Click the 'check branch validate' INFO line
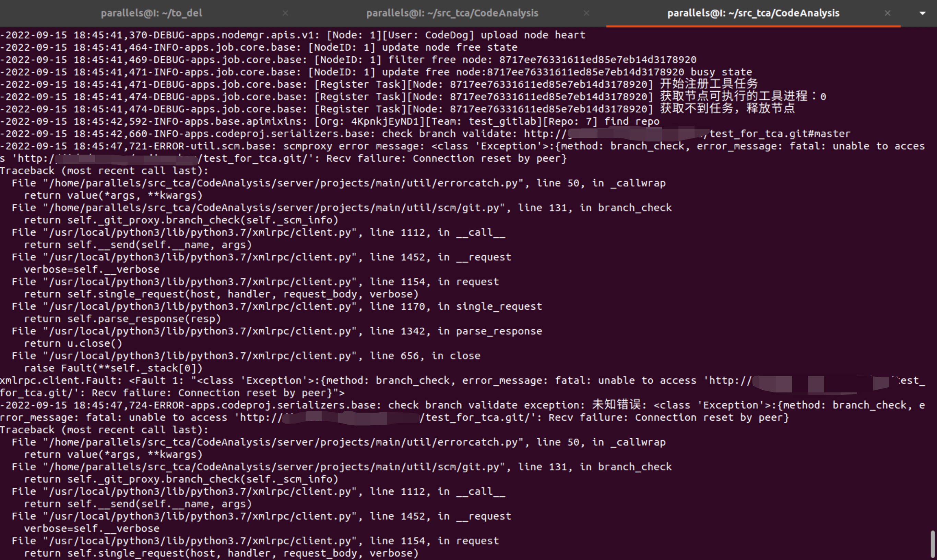The height and width of the screenshot is (560, 937). pyautogui.click(x=425, y=134)
